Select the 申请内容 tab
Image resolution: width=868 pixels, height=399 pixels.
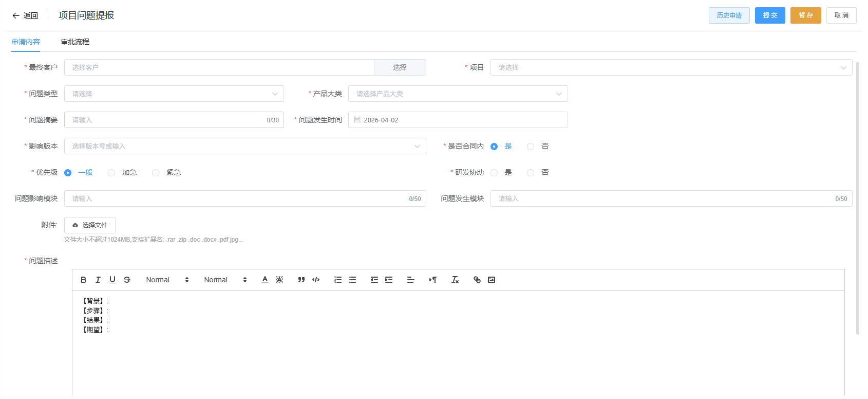tap(26, 42)
